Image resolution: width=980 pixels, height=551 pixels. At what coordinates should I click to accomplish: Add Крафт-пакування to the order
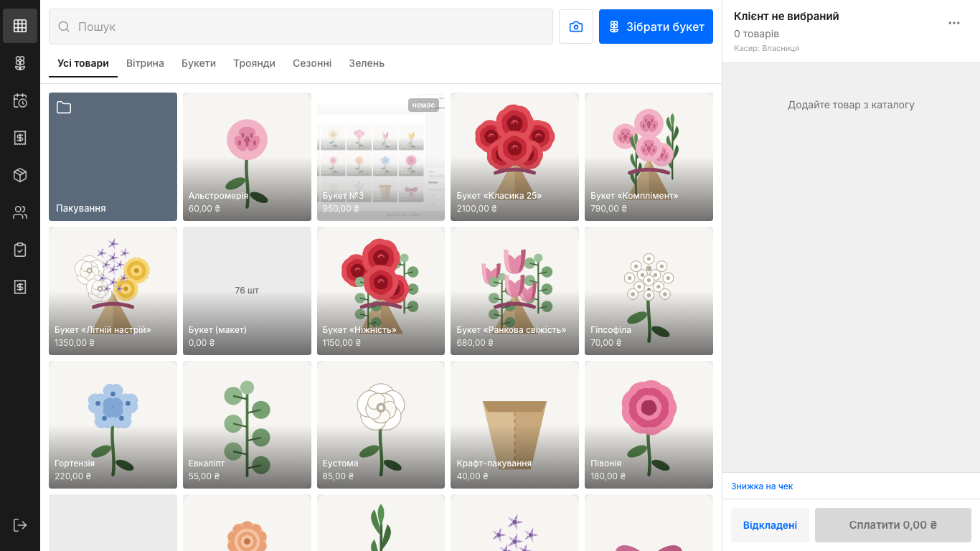point(514,425)
